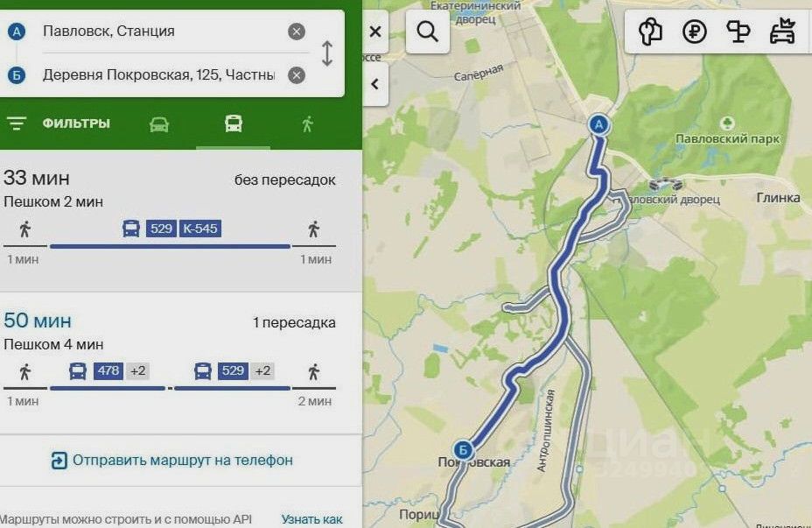This screenshot has height=528, width=812.
Task: Open the Узнать как link
Action: tap(311, 519)
